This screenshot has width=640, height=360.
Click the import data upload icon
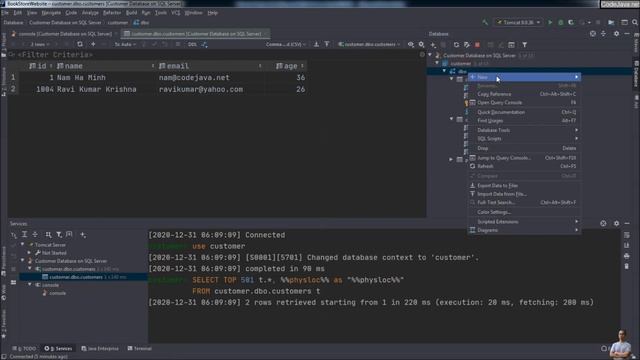[327, 44]
